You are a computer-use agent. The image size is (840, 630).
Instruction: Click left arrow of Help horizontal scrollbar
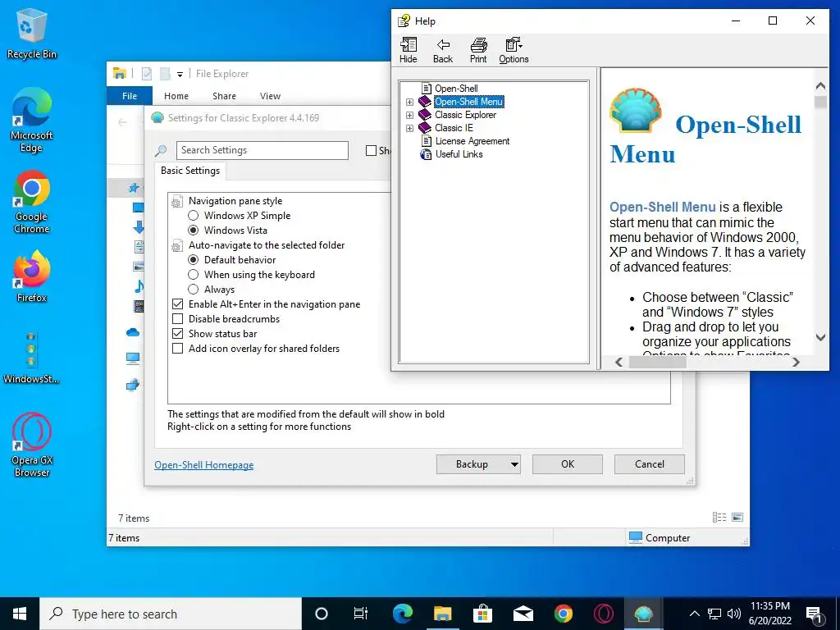[x=619, y=362]
